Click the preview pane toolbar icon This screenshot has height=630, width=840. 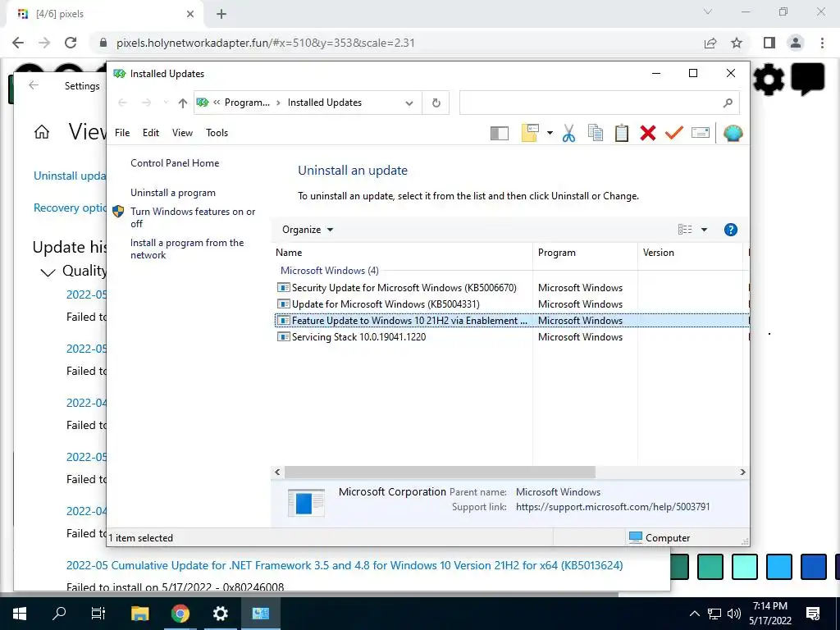(500, 133)
